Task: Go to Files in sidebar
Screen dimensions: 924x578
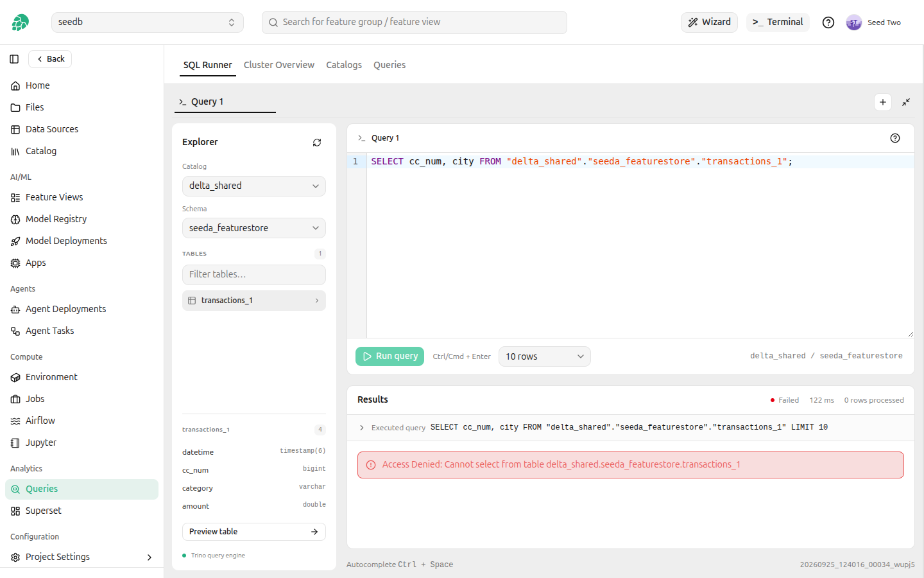Action: 82,107
